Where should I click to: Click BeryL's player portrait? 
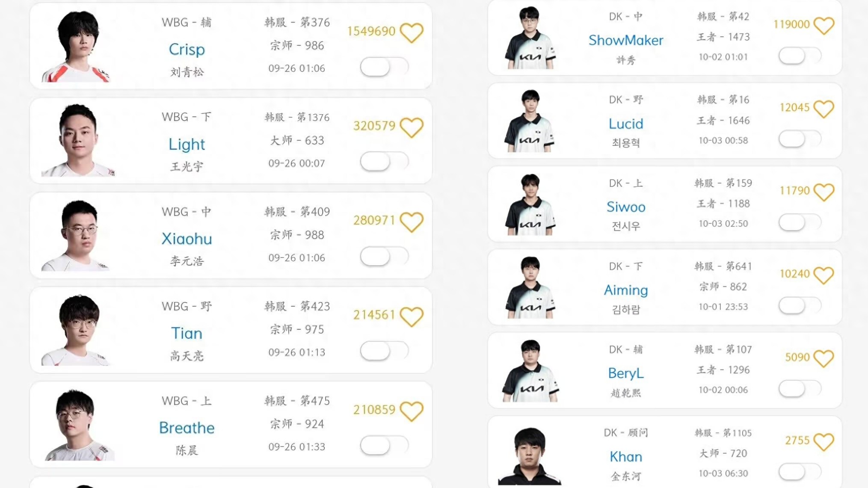coord(530,371)
